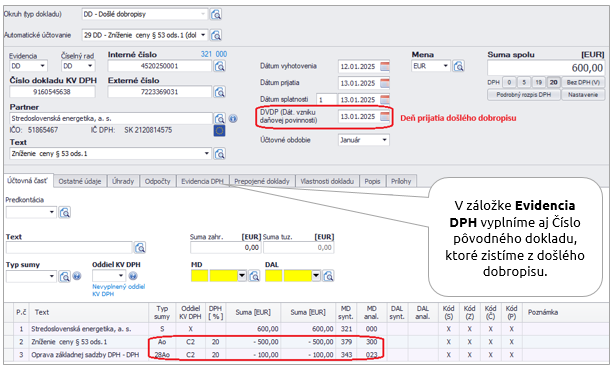Click help icon next to Oddiel KV DPH
The image size is (611, 367).
point(133,276)
